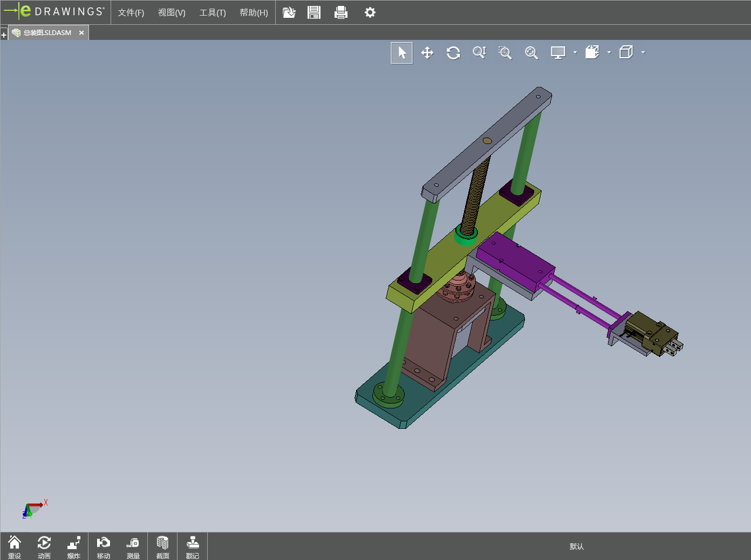Select the 移动 move component tool
Screen dimensions: 751x560
[104, 547]
